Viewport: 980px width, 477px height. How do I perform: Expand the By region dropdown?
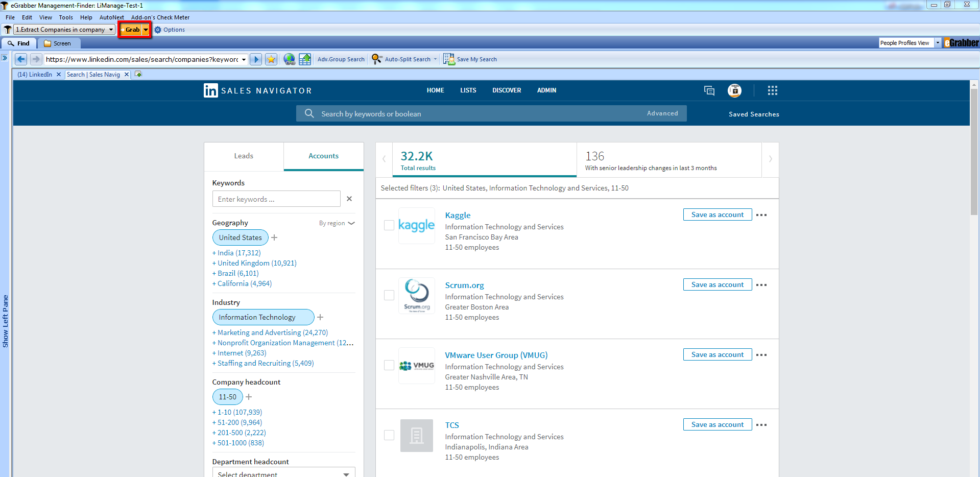pos(337,223)
